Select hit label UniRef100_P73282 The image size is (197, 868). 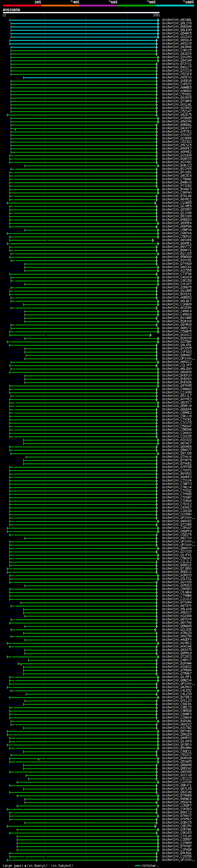tap(177, 186)
